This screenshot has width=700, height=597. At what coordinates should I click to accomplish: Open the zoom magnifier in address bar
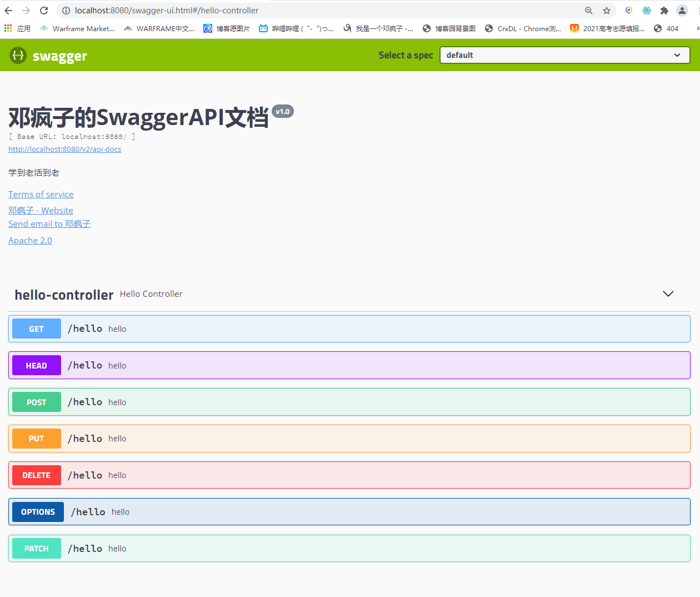tap(589, 11)
